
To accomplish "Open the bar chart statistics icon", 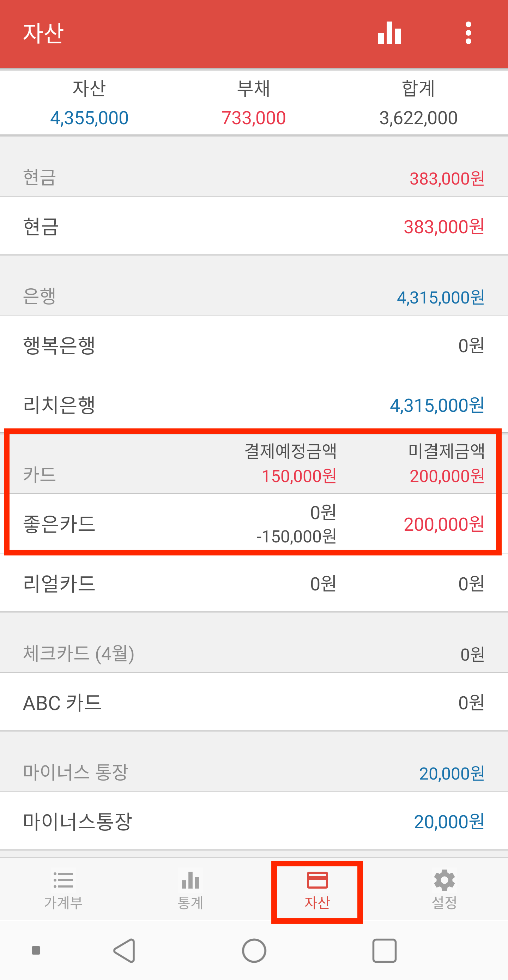I will (389, 33).
